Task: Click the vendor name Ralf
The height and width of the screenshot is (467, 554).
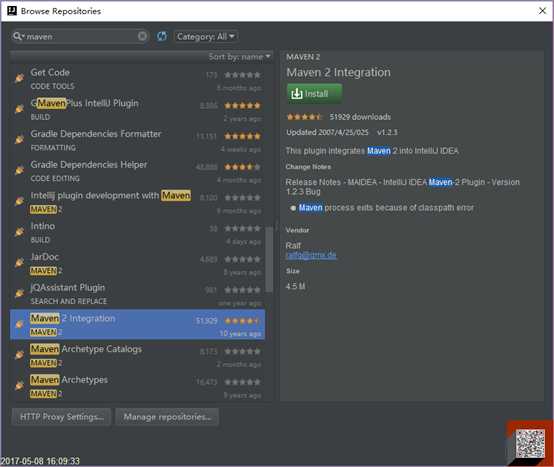Action: pyautogui.click(x=293, y=246)
